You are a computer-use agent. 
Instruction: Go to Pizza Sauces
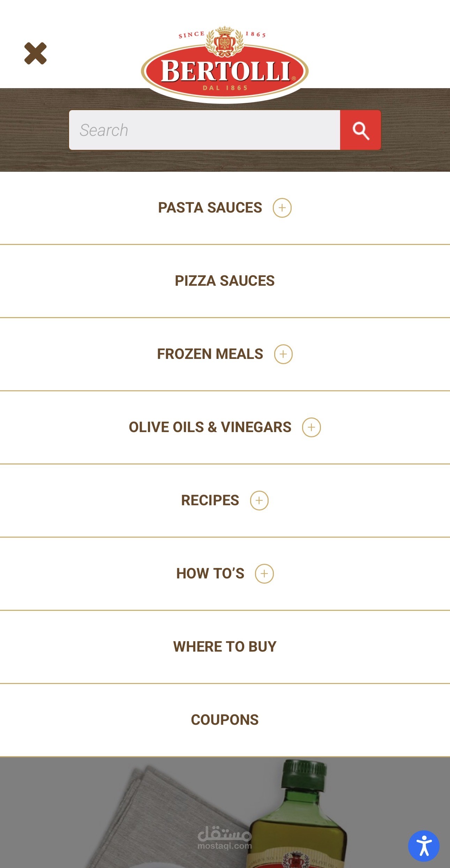click(x=225, y=281)
